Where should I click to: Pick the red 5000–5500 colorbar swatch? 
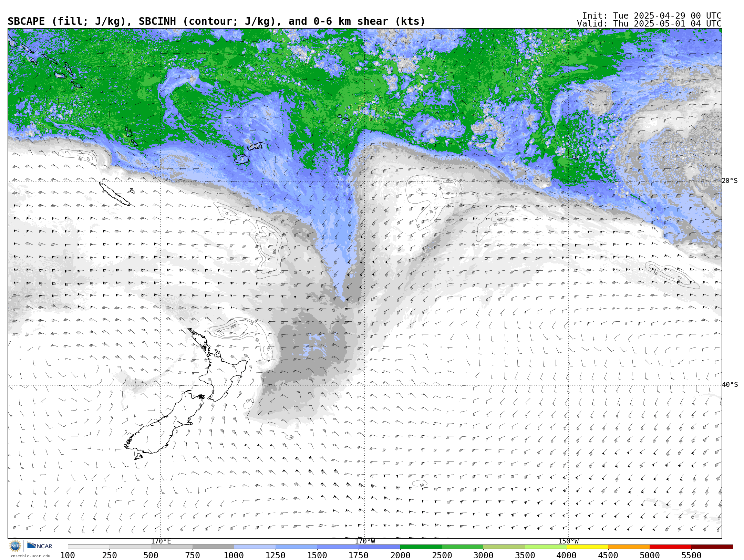click(x=670, y=547)
